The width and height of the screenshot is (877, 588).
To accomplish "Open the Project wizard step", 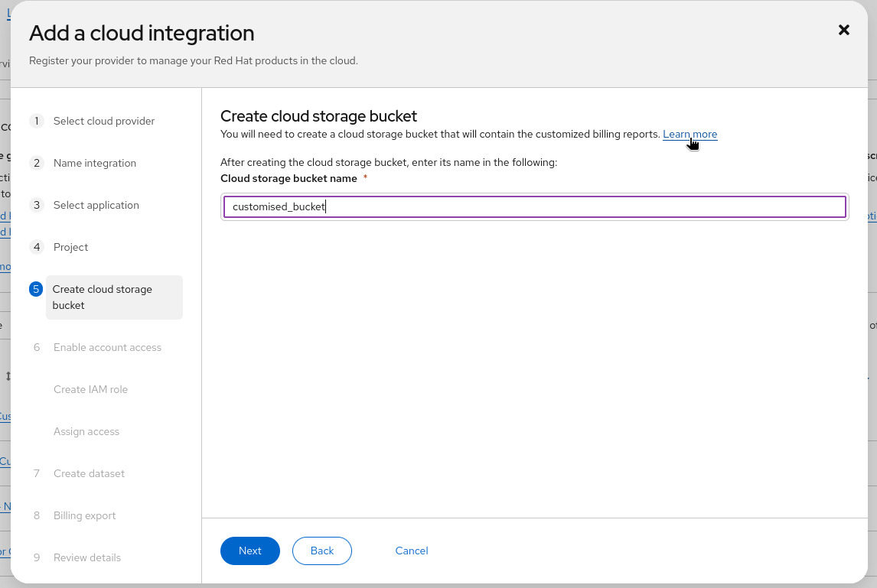I will click(71, 247).
